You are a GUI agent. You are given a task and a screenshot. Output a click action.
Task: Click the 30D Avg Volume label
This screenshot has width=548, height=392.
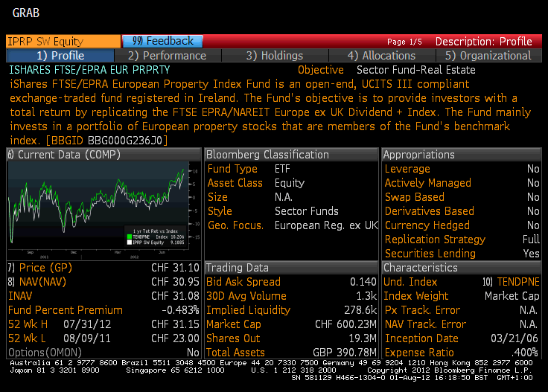point(246,296)
